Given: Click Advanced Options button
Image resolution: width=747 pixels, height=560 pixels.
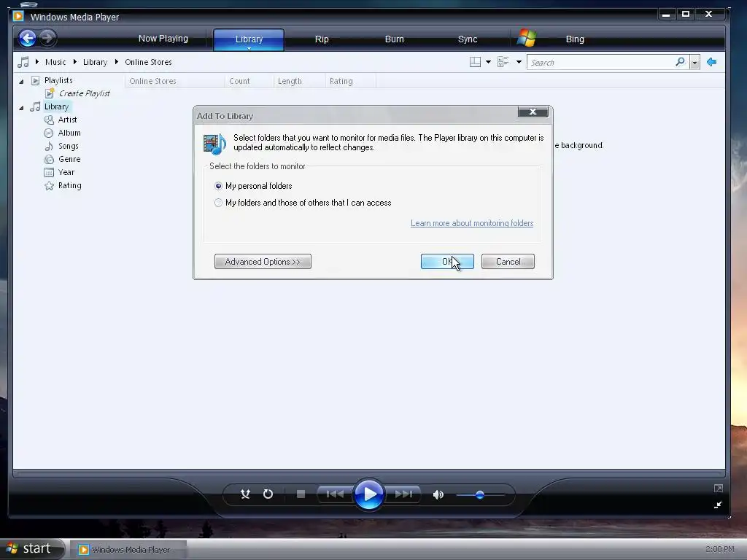Looking at the screenshot, I should coord(263,262).
